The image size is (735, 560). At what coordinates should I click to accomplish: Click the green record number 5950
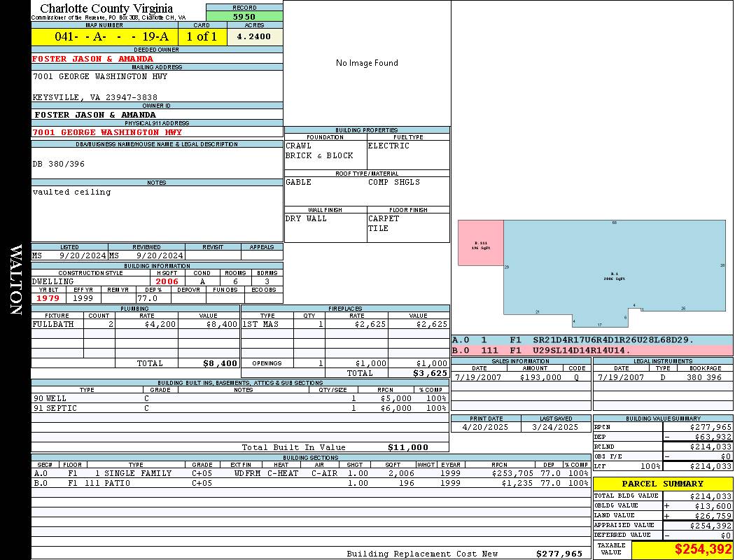pos(244,16)
